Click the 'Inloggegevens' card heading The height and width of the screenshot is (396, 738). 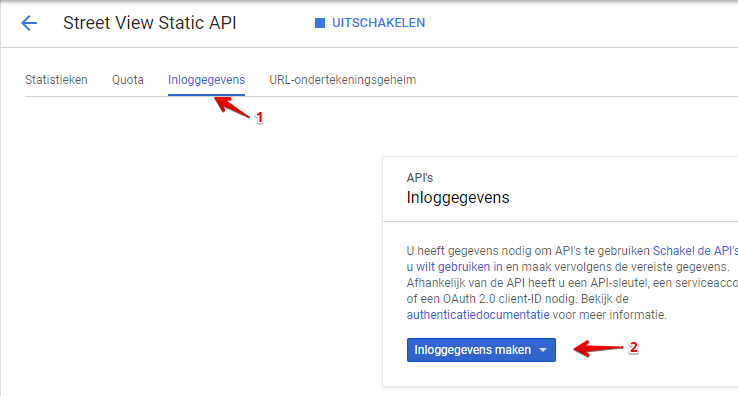coord(458,198)
